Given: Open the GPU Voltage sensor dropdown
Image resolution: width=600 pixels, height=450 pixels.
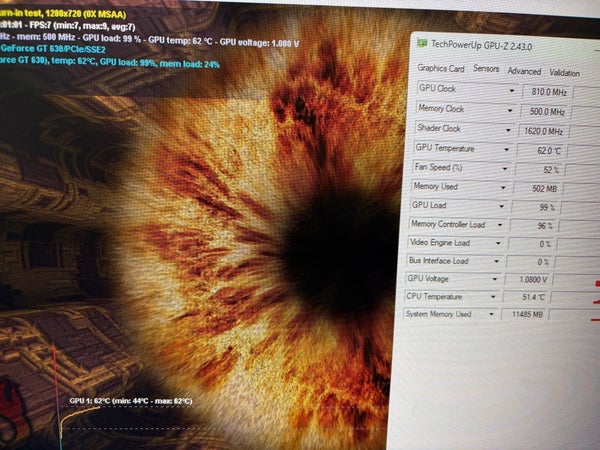Looking at the screenshot, I should coord(495,279).
